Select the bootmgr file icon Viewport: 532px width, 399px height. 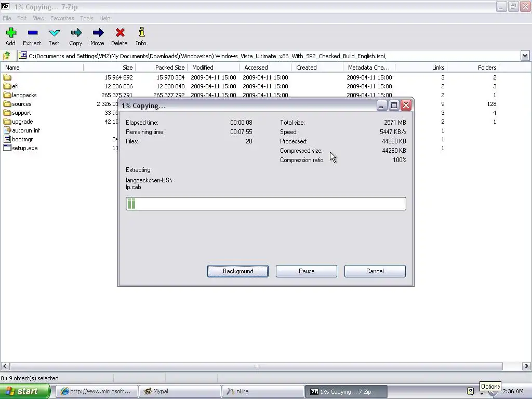coord(7,139)
